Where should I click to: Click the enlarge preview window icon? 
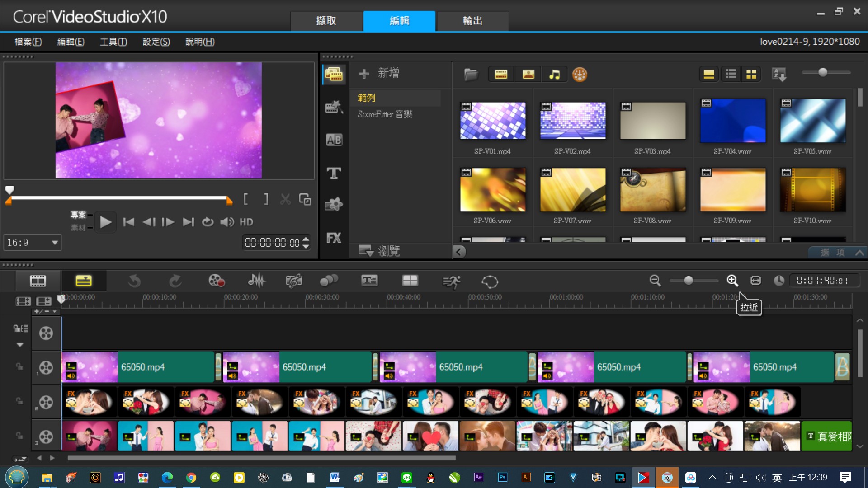pyautogui.click(x=305, y=199)
